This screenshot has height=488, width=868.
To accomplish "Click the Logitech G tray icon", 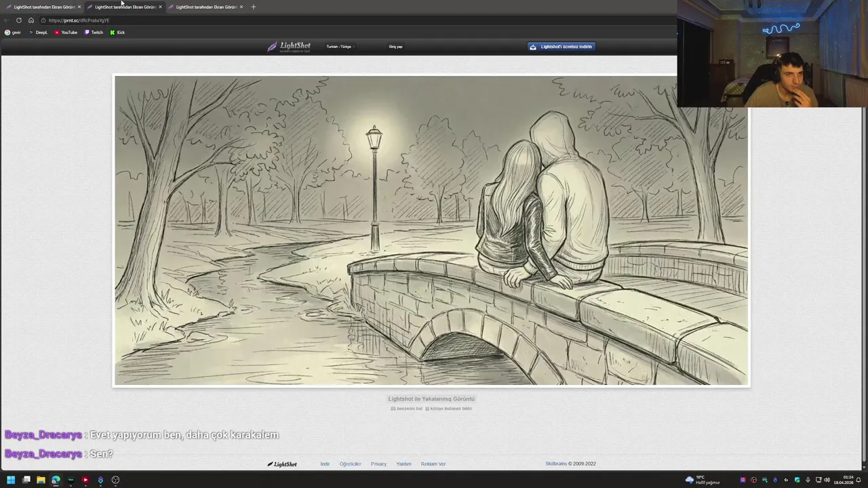I will [x=787, y=480].
